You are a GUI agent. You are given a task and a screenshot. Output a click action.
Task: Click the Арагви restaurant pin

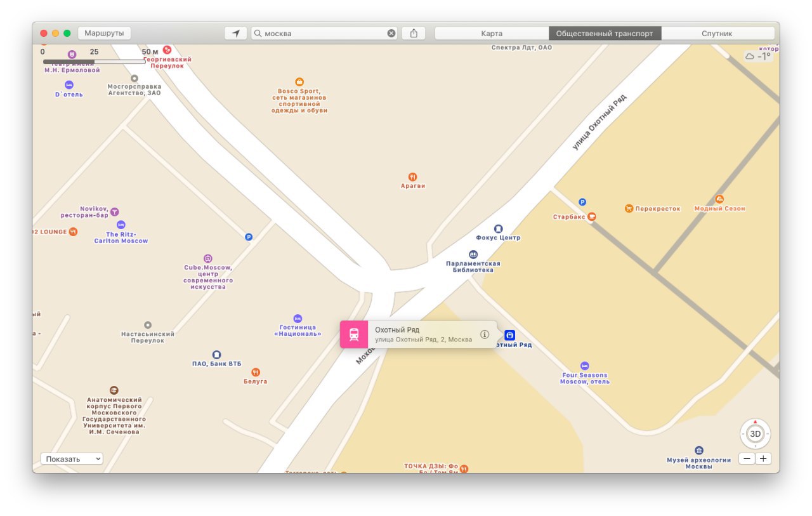tap(412, 177)
